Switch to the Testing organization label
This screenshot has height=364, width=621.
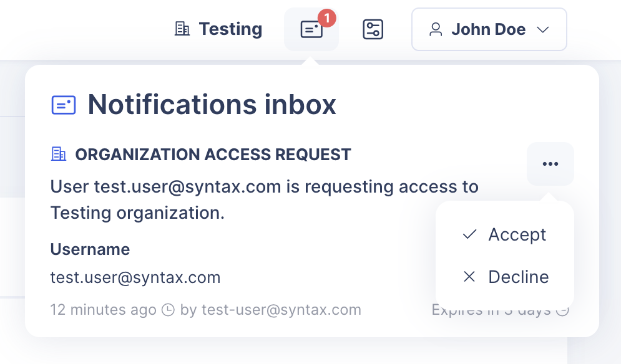tap(230, 29)
